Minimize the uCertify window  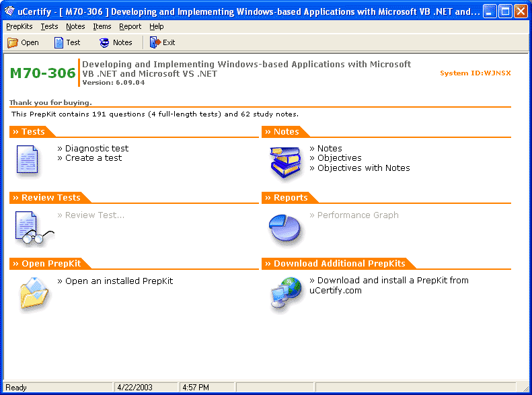click(490, 11)
